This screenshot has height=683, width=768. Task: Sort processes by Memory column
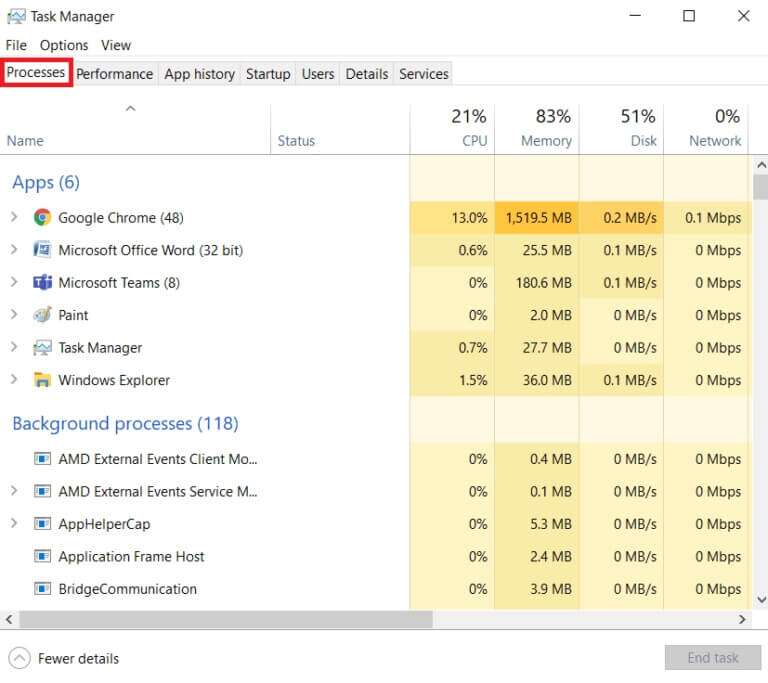click(537, 129)
